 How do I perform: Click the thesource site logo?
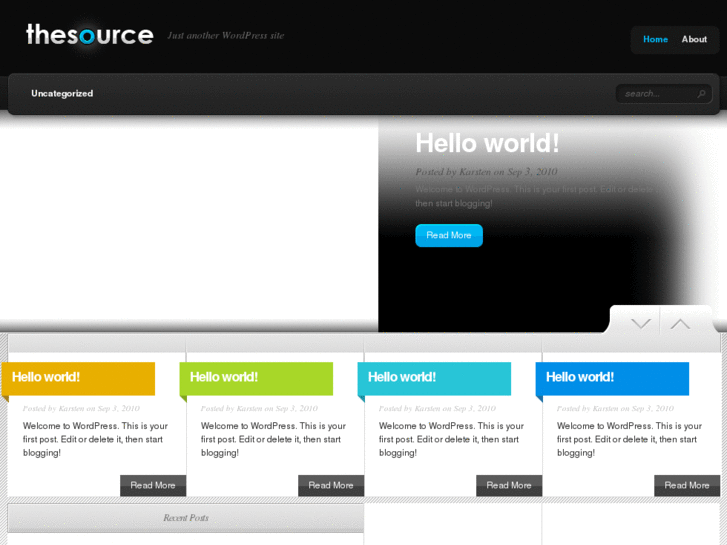click(x=89, y=35)
